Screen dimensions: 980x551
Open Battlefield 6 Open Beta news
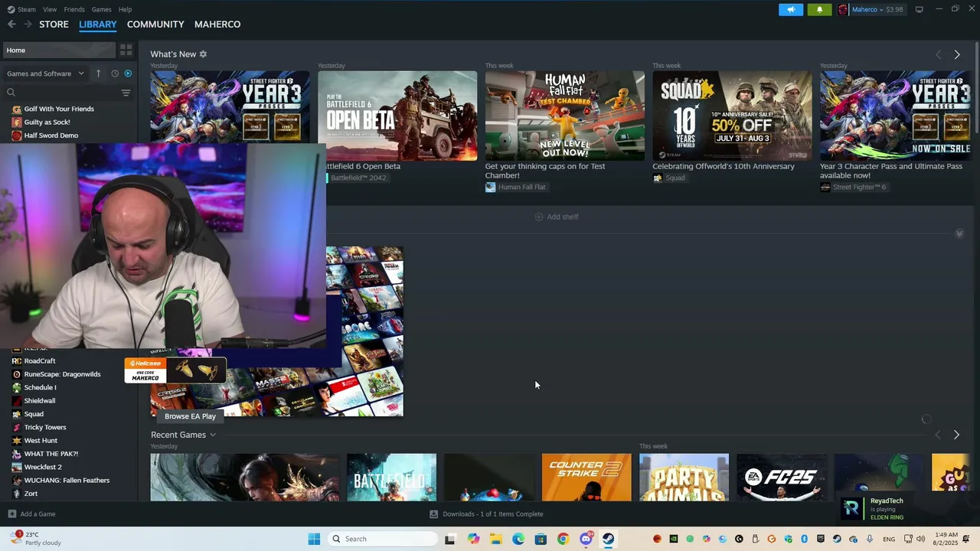(x=397, y=116)
